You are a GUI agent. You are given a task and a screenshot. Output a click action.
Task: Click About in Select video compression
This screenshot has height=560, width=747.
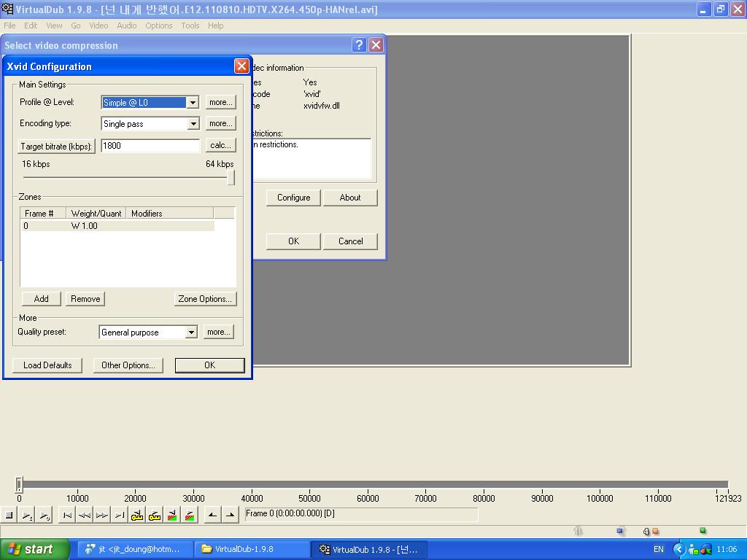pos(350,198)
